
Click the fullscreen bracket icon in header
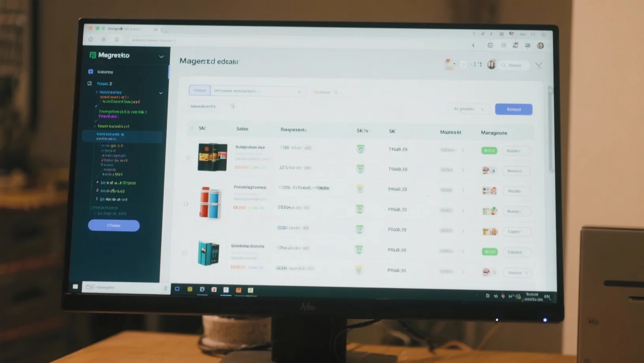(478, 64)
